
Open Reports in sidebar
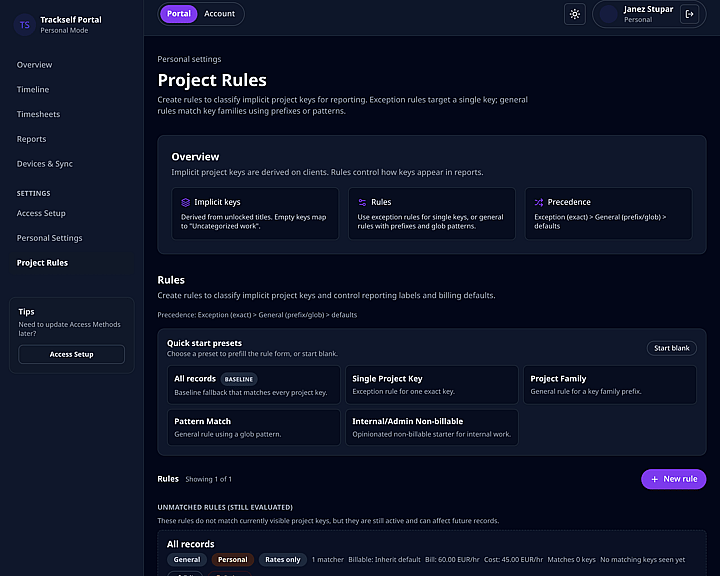pyautogui.click(x=32, y=139)
